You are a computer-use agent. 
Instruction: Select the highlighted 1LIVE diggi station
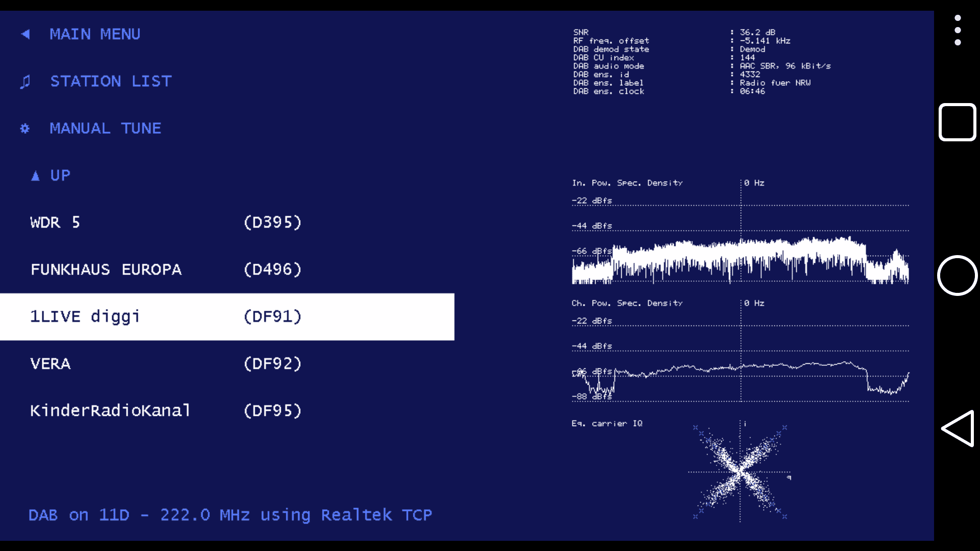[227, 317]
